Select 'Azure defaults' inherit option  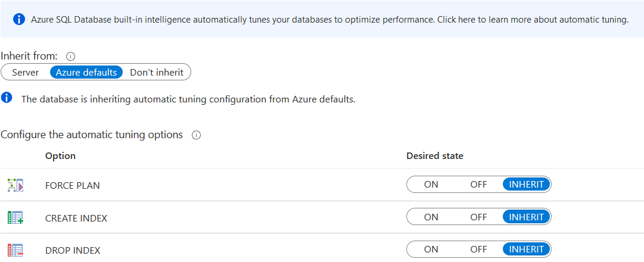pos(86,73)
